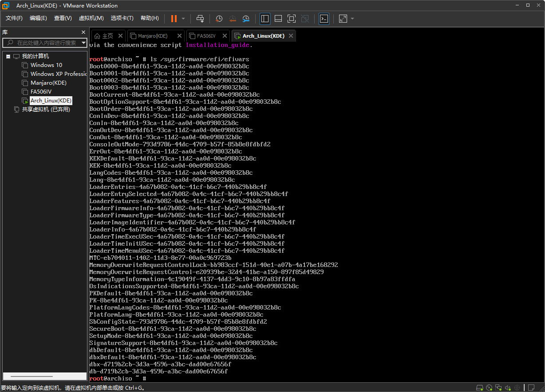Toggle the console view icon
545x392 pixels.
[x=324, y=19]
